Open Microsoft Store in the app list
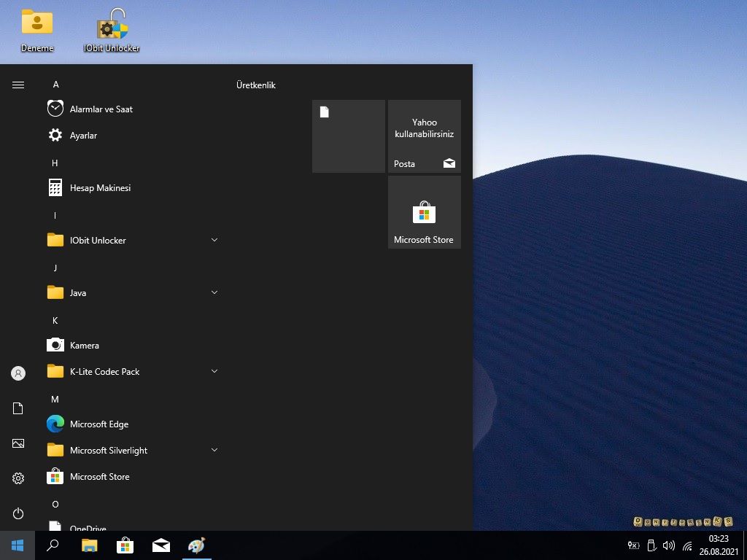This screenshot has height=560, width=747. point(133,476)
